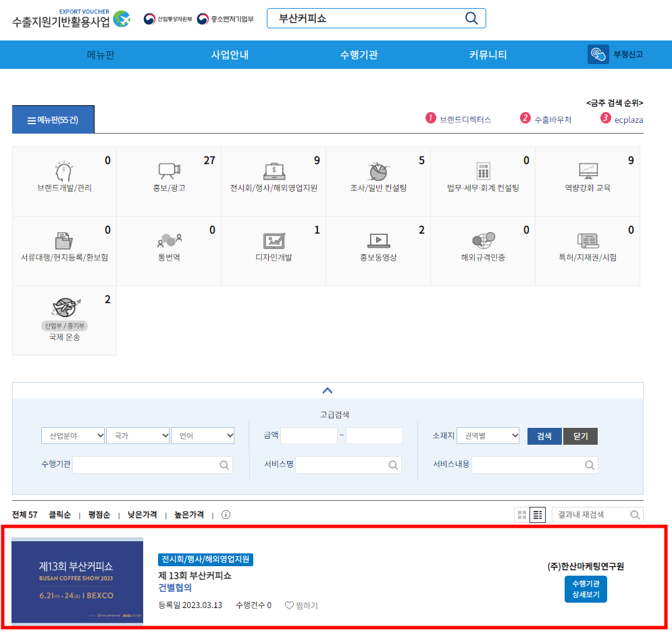Click magnifier in 결과내 재검색 box
Screen dimensions: 672x631
(x=635, y=514)
